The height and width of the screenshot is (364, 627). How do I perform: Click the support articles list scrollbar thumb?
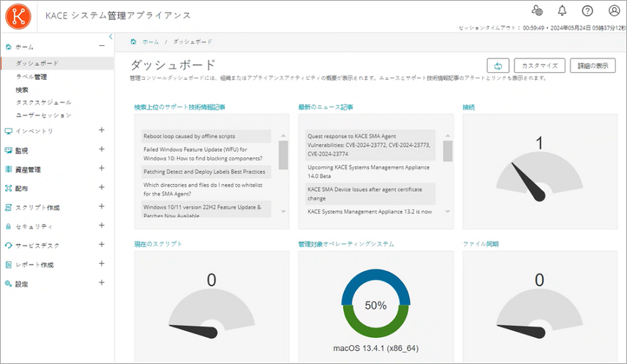pos(284,155)
